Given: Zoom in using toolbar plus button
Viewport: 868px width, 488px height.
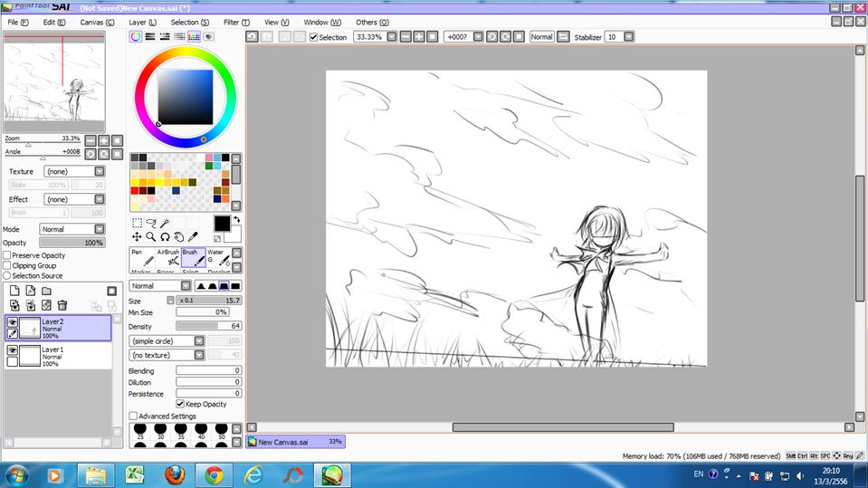Looking at the screenshot, I should [x=419, y=36].
